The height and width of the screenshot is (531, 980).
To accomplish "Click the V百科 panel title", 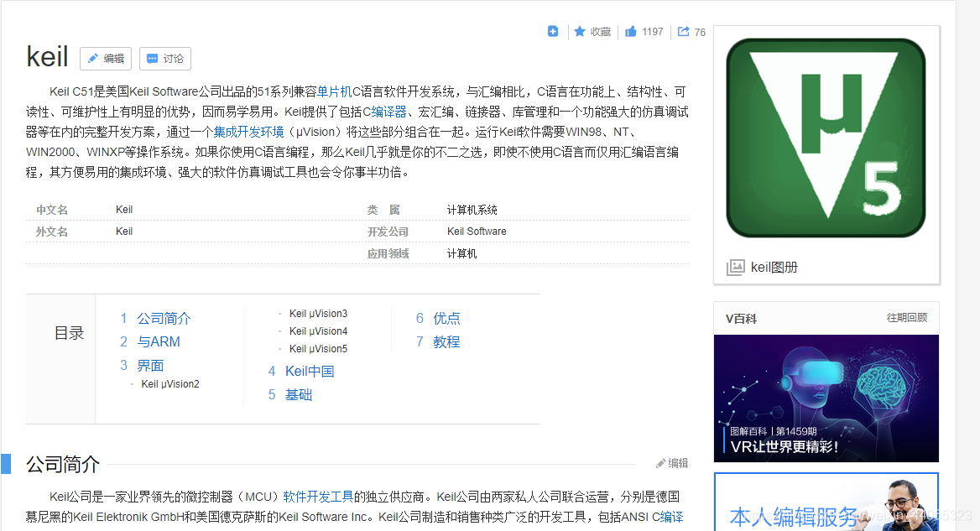I will (741, 319).
